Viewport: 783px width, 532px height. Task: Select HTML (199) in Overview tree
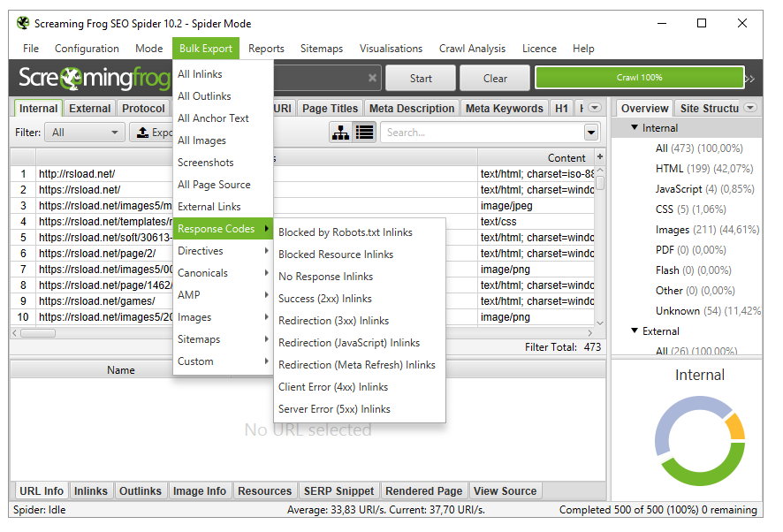click(704, 169)
